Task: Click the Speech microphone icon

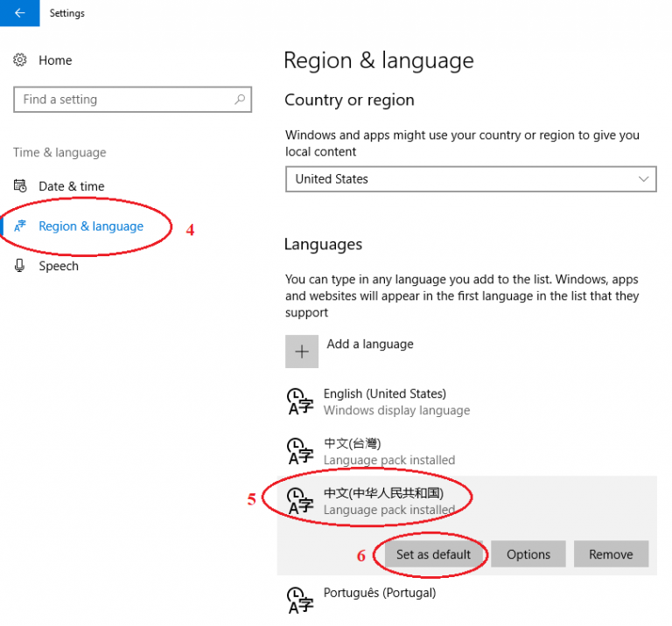Action: coord(20,266)
